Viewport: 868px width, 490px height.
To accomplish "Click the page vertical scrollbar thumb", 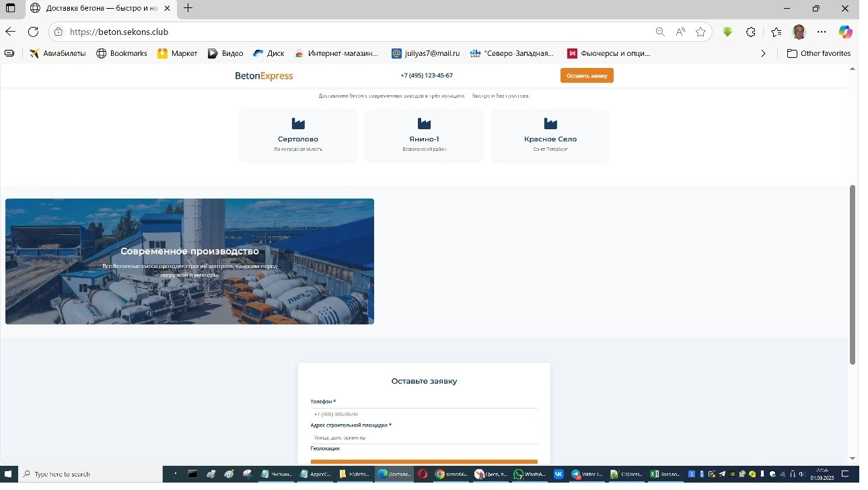I will pyautogui.click(x=853, y=275).
